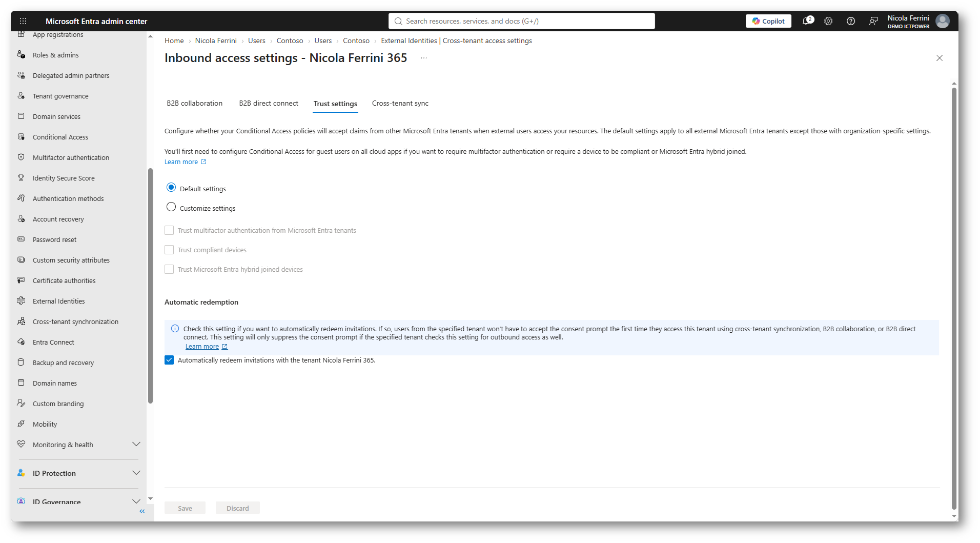The height and width of the screenshot is (543, 980).
Task: Select the Customize settings radio button
Action: [x=171, y=207]
